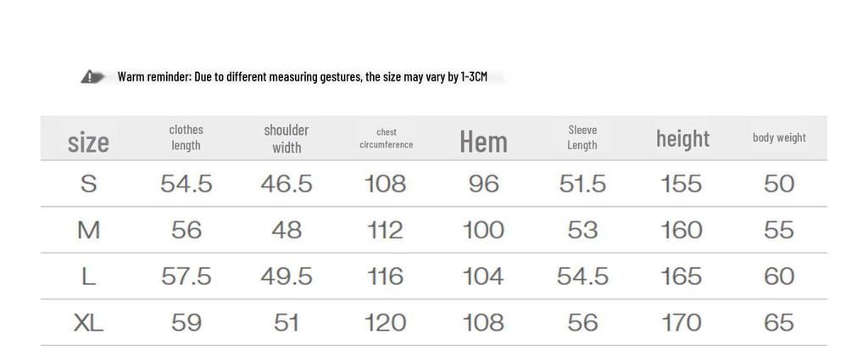Screen dimensions: 868x346
Task: Select the 60 body weight value
Action: (x=779, y=276)
